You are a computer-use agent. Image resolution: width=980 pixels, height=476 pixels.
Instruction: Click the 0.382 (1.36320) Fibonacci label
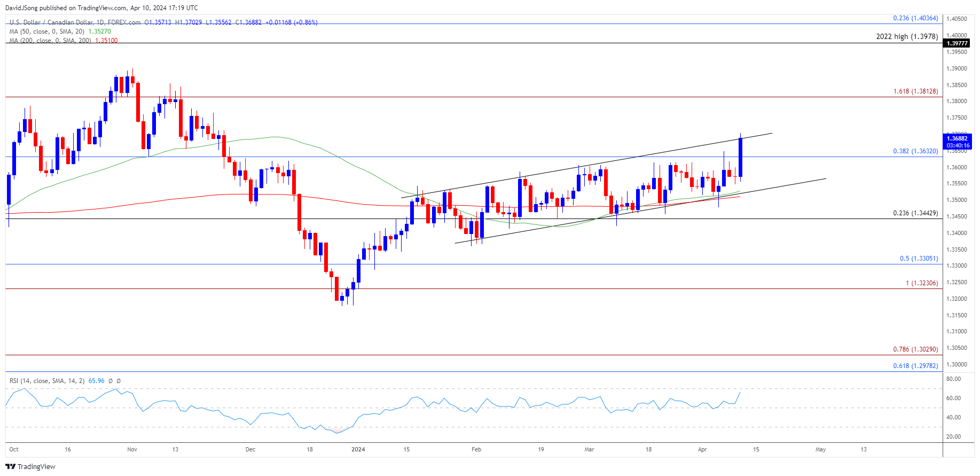tap(915, 151)
